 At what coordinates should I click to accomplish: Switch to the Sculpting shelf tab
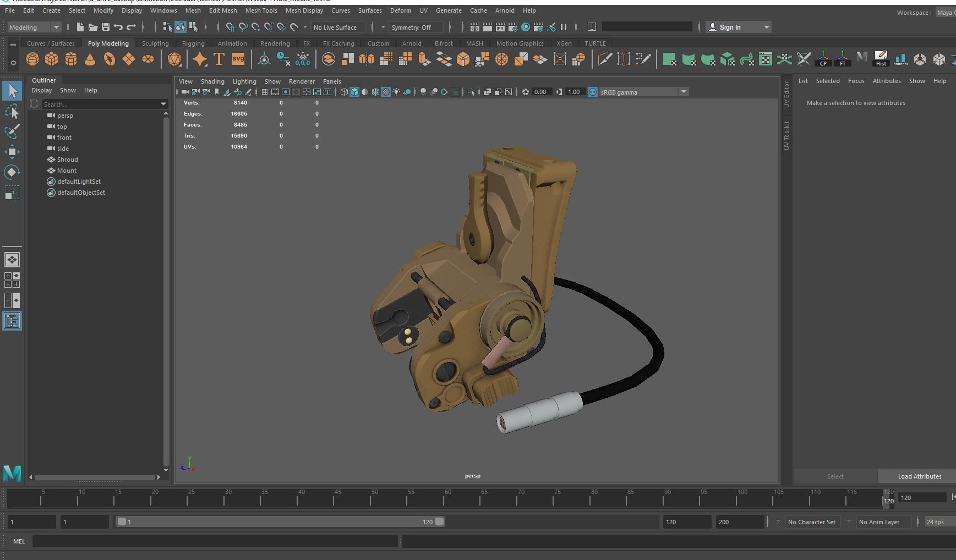click(155, 43)
